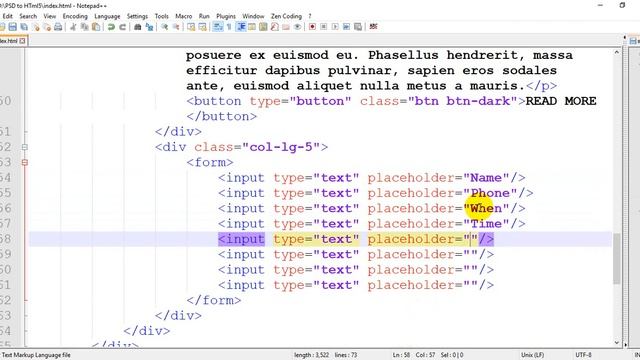Viewport: 640px width, 360px height.
Task: Click the placeholder value "Name" in code
Action: (486, 178)
